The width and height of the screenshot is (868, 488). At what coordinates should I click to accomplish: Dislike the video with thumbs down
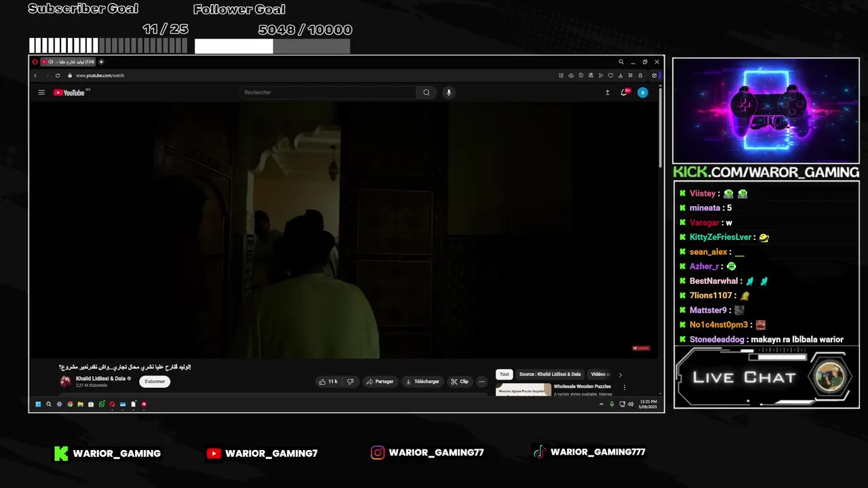coord(350,382)
